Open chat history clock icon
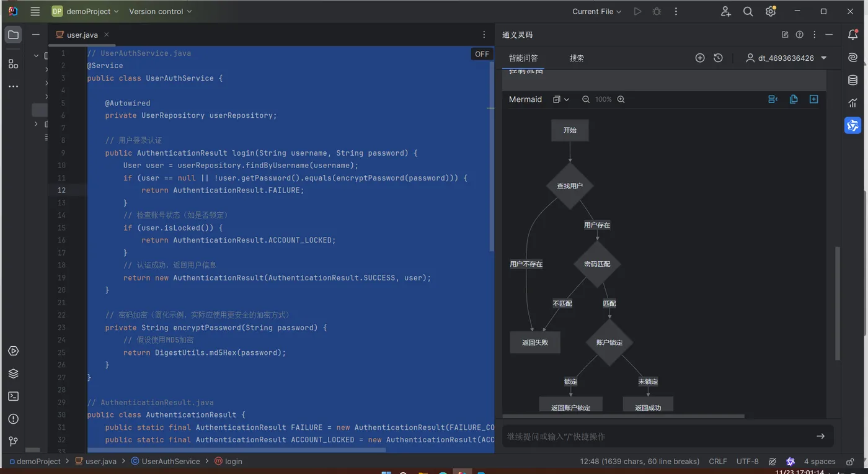Screen dimensions: 868x474 click(718, 58)
